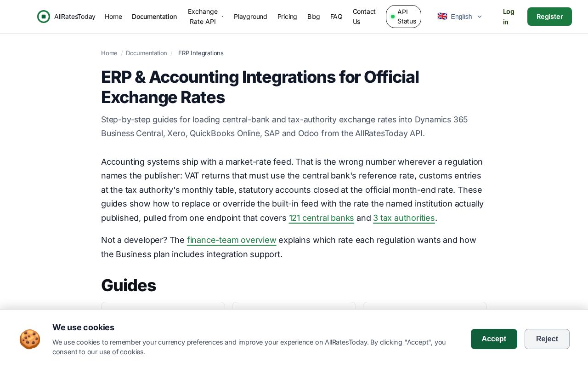The width and height of the screenshot is (588, 368).
Task: Click the green Register button
Action: click(x=549, y=17)
